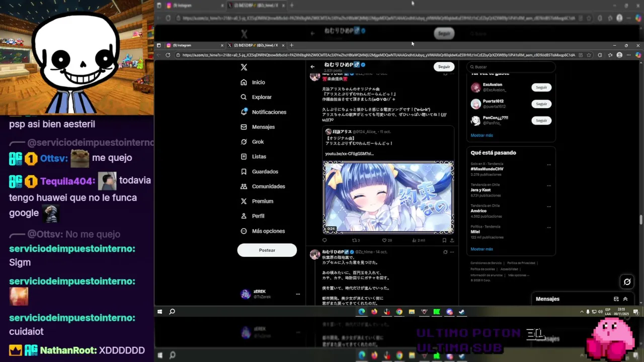This screenshot has width=644, height=362.
Task: Click Mostrar más under trends
Action: pyautogui.click(x=481, y=249)
